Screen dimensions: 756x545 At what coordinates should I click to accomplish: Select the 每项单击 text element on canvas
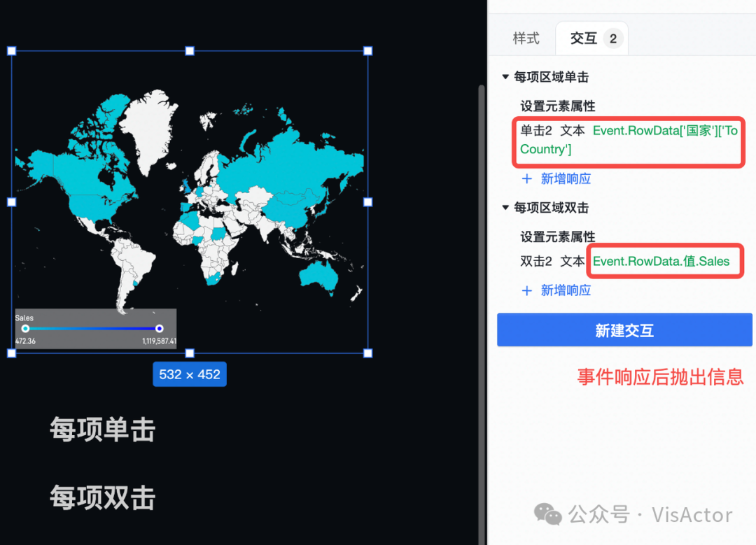[x=103, y=430]
